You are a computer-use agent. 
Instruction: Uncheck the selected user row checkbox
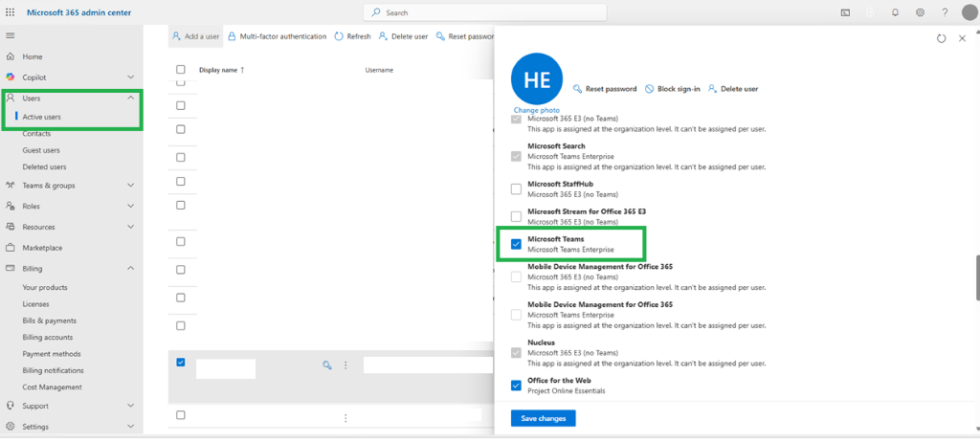181,362
